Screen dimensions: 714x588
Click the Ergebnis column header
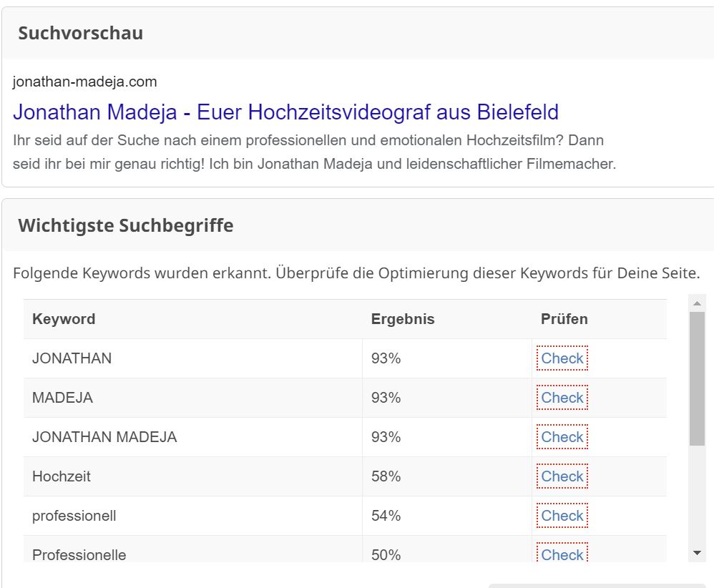pyautogui.click(x=403, y=319)
